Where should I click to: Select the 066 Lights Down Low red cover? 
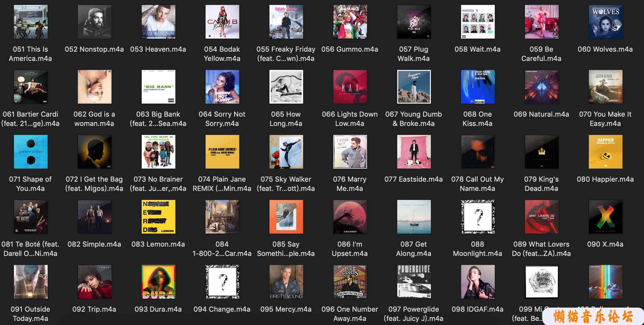(x=350, y=87)
